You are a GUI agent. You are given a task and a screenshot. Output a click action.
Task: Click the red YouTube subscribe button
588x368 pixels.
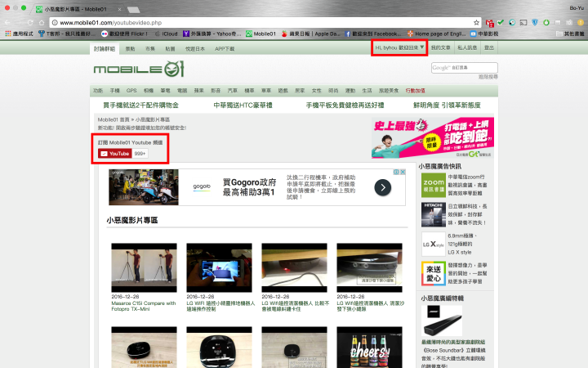click(x=115, y=153)
